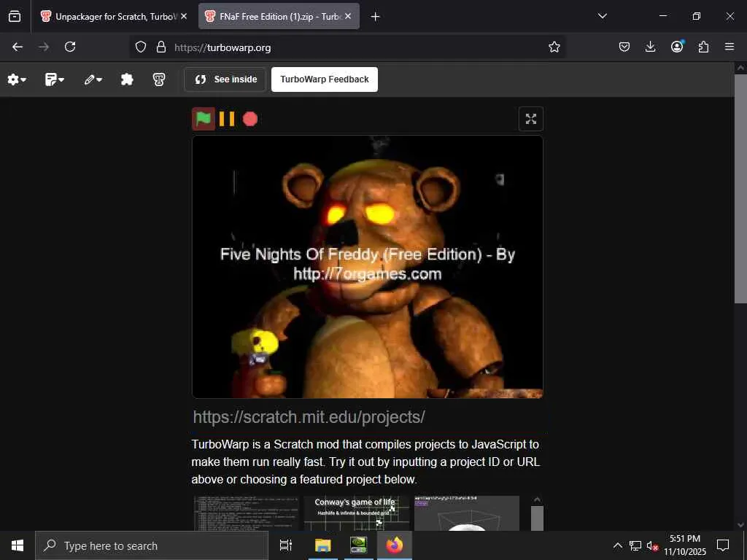Click the page vertical scrollbar thumb
Viewport: 747px width, 560px height.
740,189
